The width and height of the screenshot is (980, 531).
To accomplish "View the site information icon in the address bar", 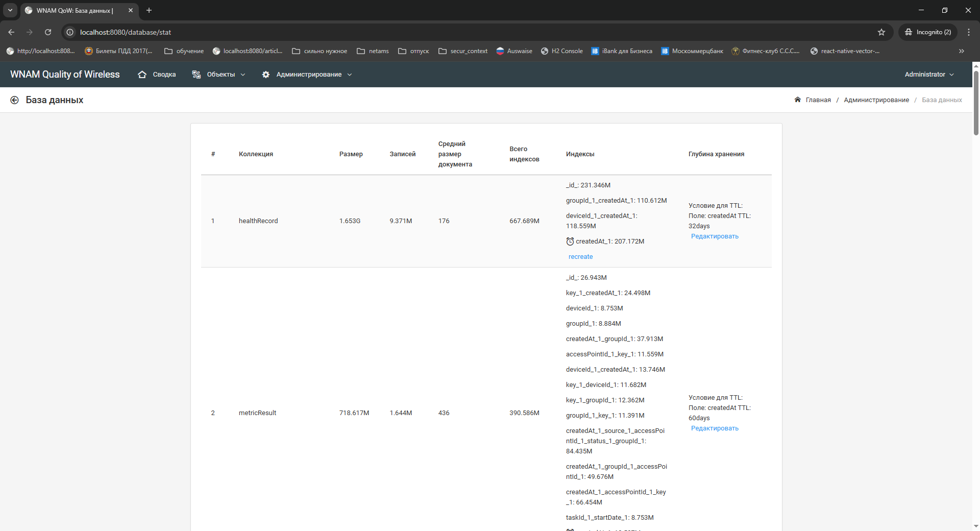I will [70, 32].
